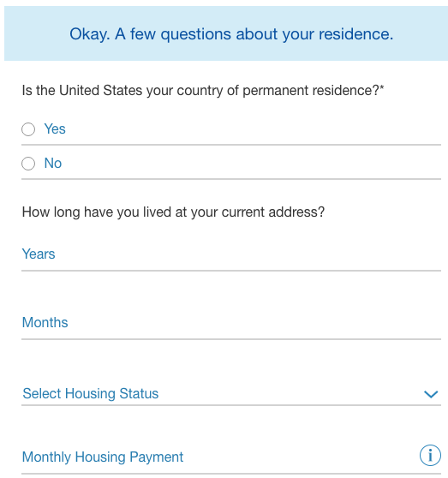Click the "Months" placeholder label
The height and width of the screenshot is (478, 448).
(45, 322)
